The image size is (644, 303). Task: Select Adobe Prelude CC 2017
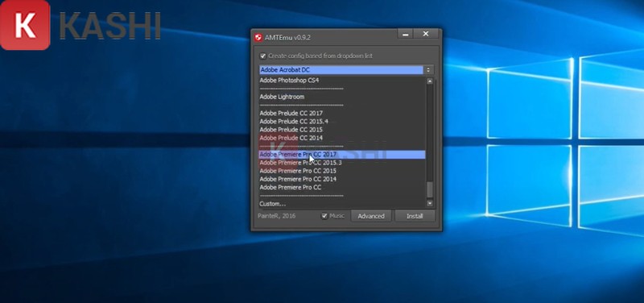pyautogui.click(x=343, y=113)
